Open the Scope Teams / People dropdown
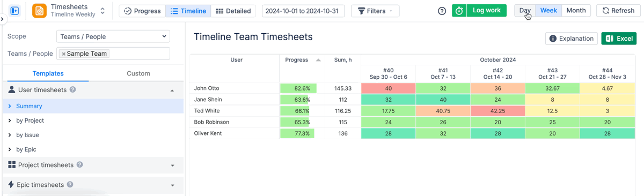The image size is (644, 196). coord(113,36)
